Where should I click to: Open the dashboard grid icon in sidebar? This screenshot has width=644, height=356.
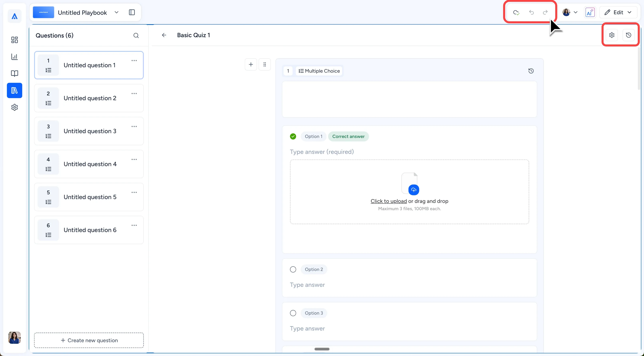pos(14,40)
